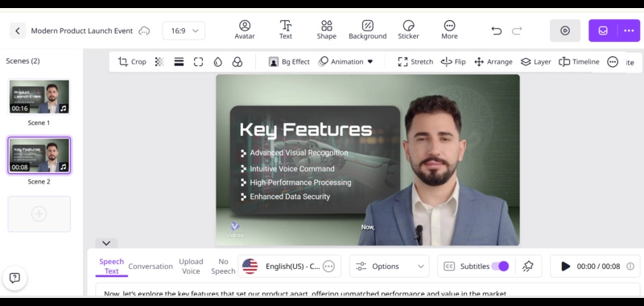Select the Key Features title on canvas
Viewport: 644px width, 306px height.
[x=306, y=130]
